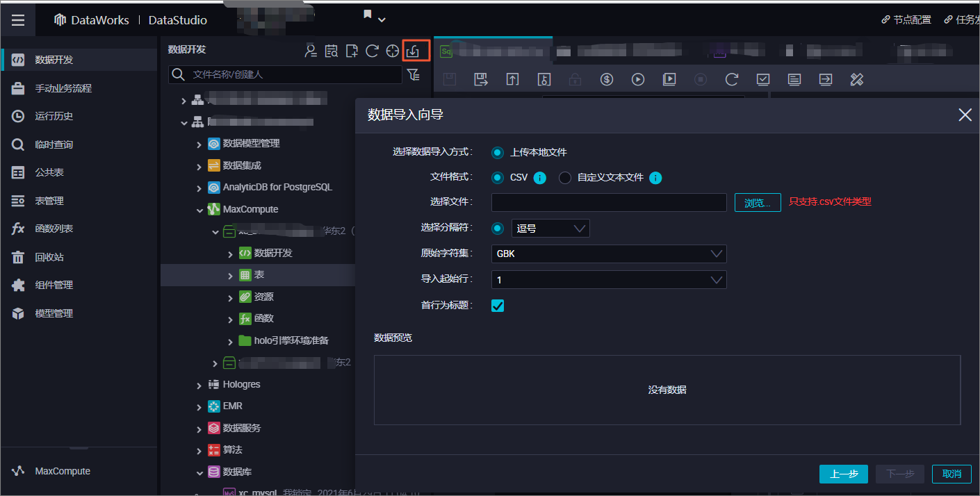Toggle the 首行为标题 checkbox
This screenshot has width=980, height=496.
point(498,305)
